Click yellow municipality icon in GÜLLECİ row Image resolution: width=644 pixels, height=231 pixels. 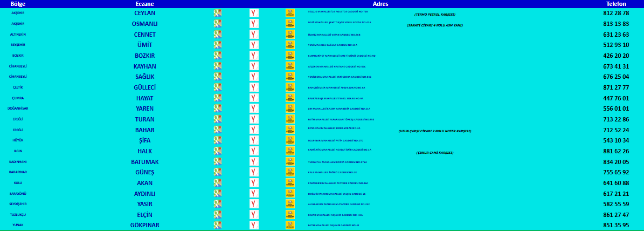pos(290,87)
